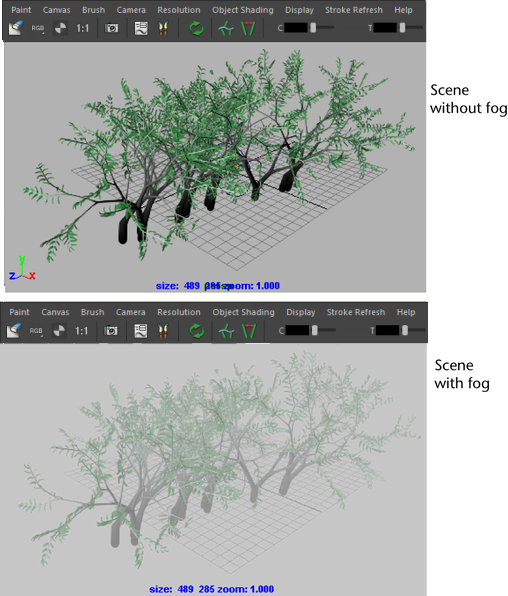Click the 1:1 button in the with-fog panel
The image size is (508, 596).
tap(81, 331)
